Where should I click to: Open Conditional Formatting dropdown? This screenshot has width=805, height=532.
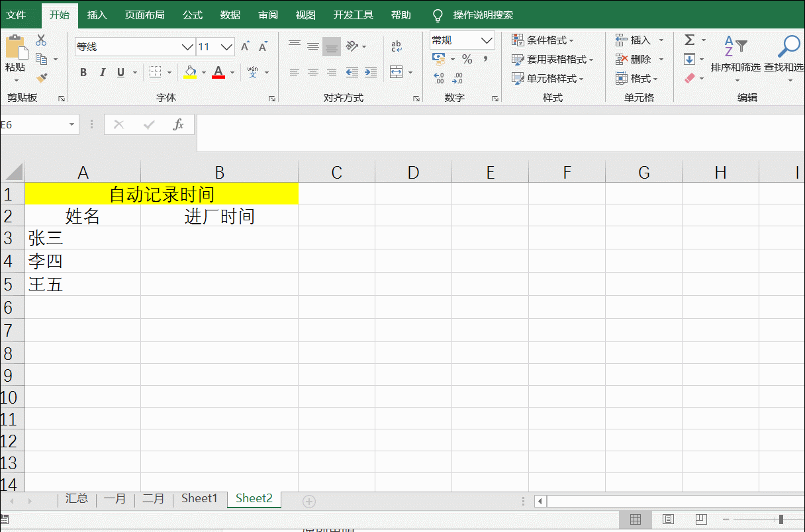(542, 40)
